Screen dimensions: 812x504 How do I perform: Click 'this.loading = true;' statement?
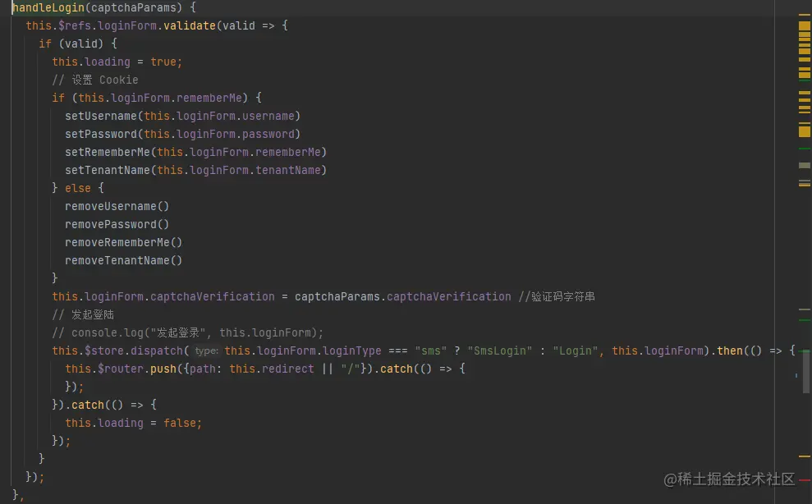(117, 62)
